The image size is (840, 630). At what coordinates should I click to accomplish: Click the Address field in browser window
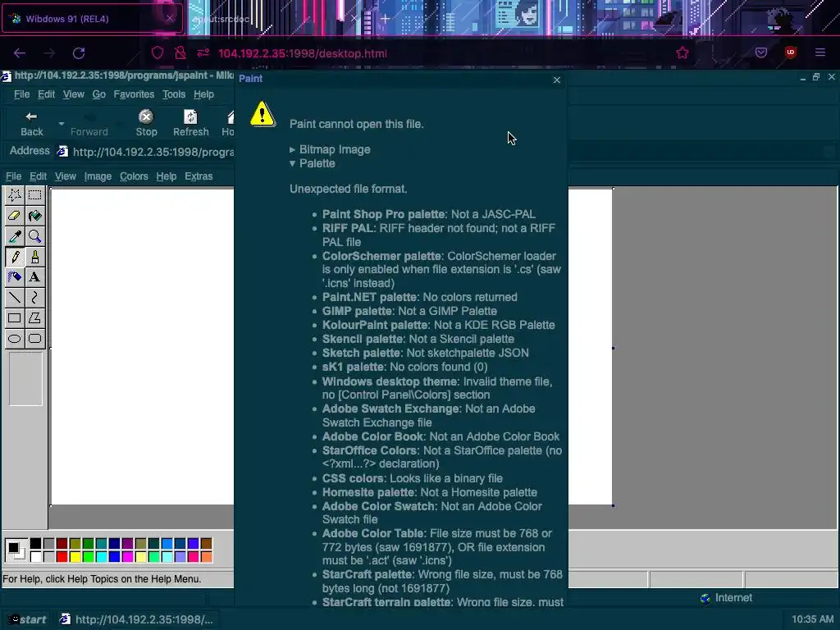[x=145, y=152]
